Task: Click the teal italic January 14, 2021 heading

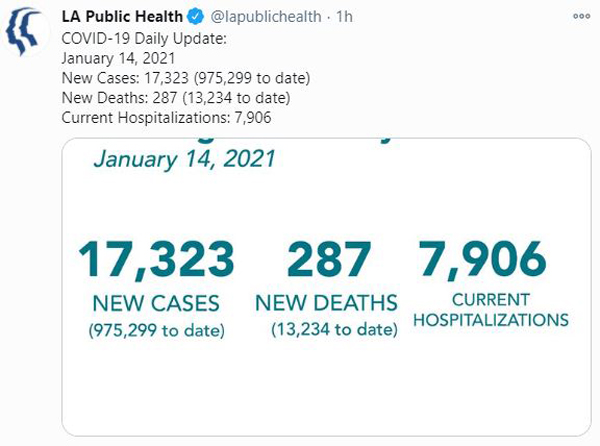Action: [184, 159]
